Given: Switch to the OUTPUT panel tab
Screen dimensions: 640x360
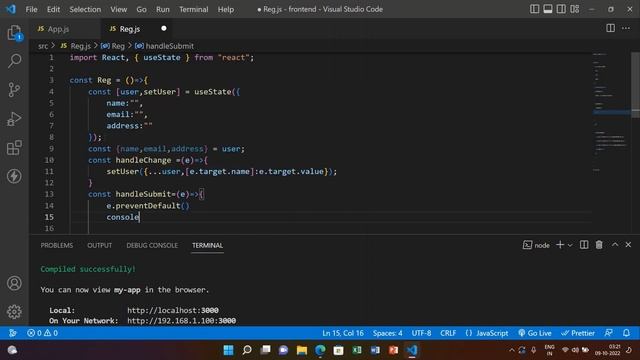Looking at the screenshot, I should point(99,245).
